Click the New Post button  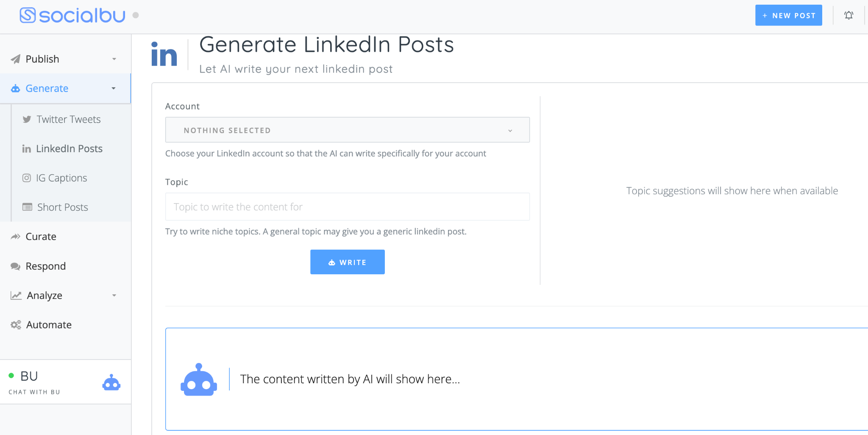(788, 16)
